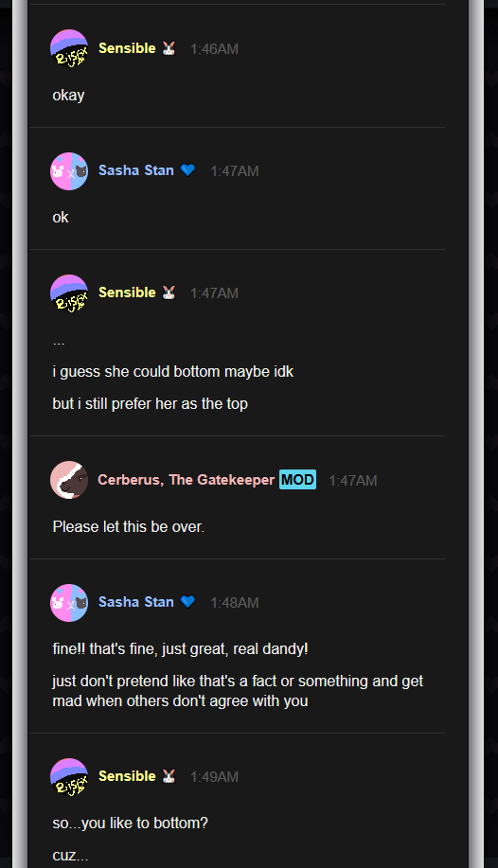Click the blue heart beside Sasha Stan at 1:47AM
498x868 pixels.
click(x=187, y=170)
